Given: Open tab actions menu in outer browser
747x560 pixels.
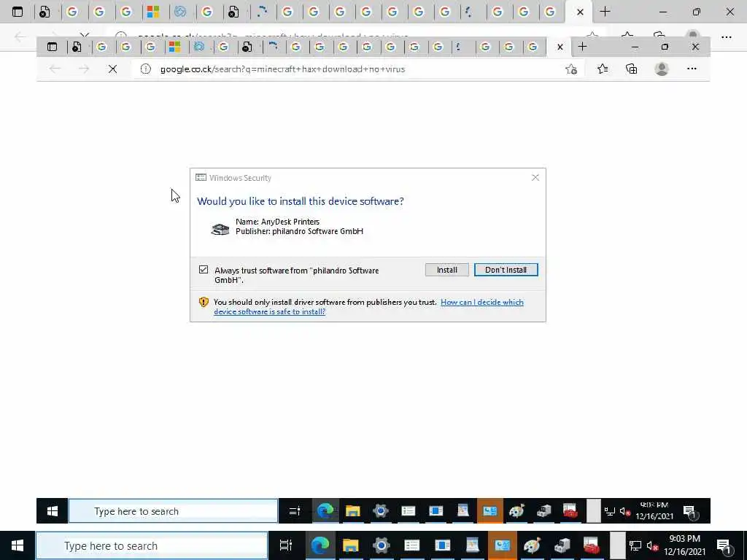Looking at the screenshot, I should 18,12.
